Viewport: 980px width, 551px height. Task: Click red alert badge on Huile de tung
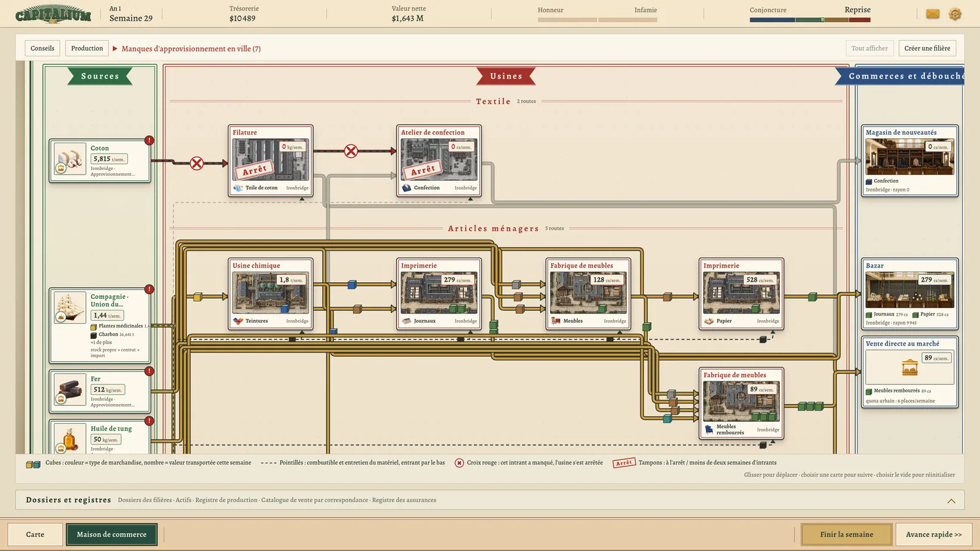tap(149, 421)
